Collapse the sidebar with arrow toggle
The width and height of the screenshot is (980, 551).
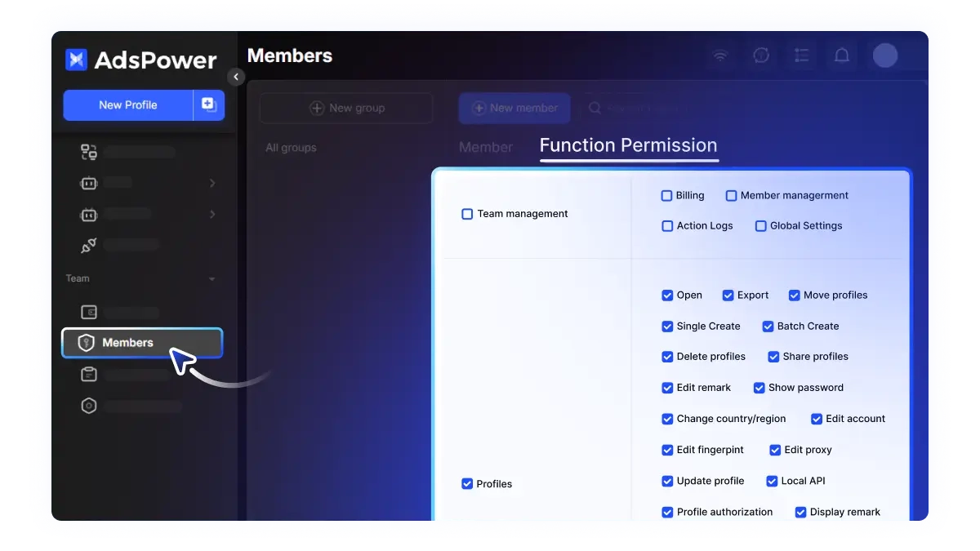point(236,77)
